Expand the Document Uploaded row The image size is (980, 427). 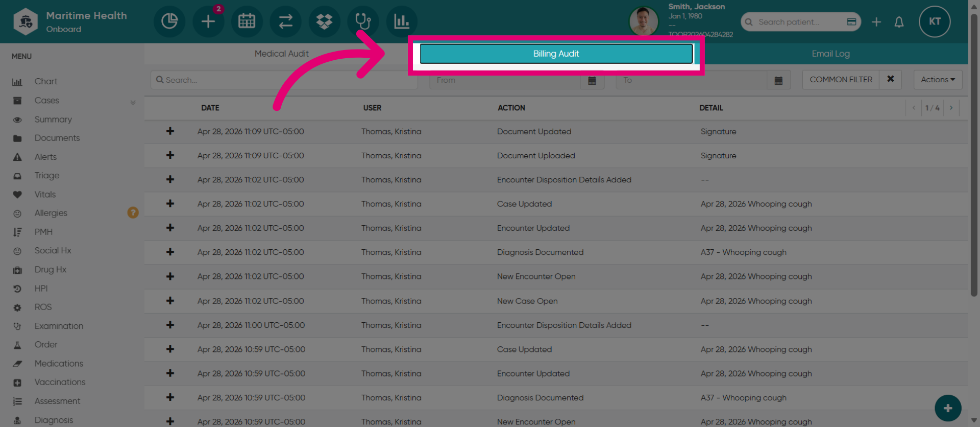(170, 155)
